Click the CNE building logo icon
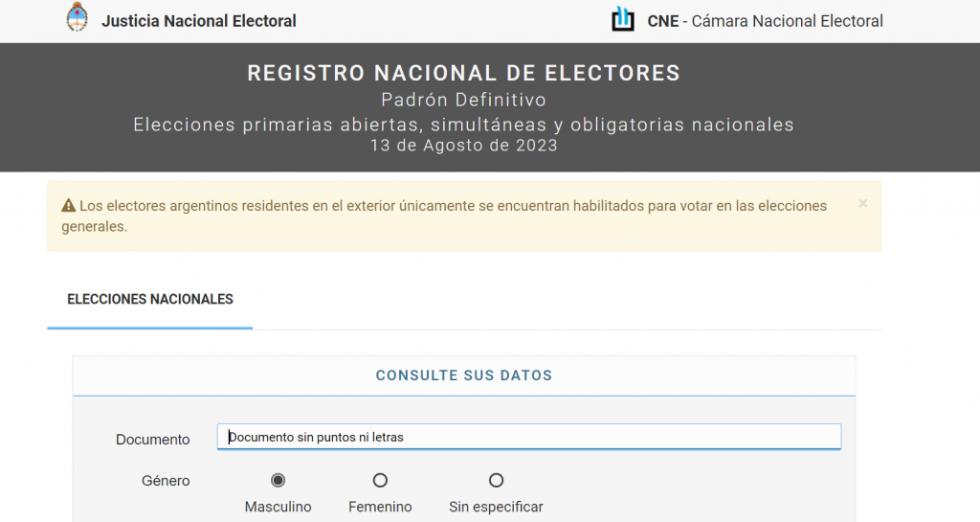 (x=623, y=19)
